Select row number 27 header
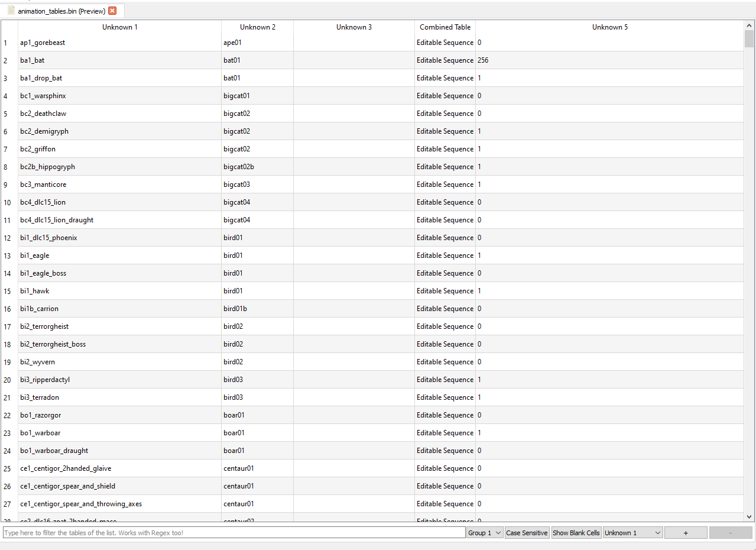This screenshot has width=756, height=550. point(9,504)
